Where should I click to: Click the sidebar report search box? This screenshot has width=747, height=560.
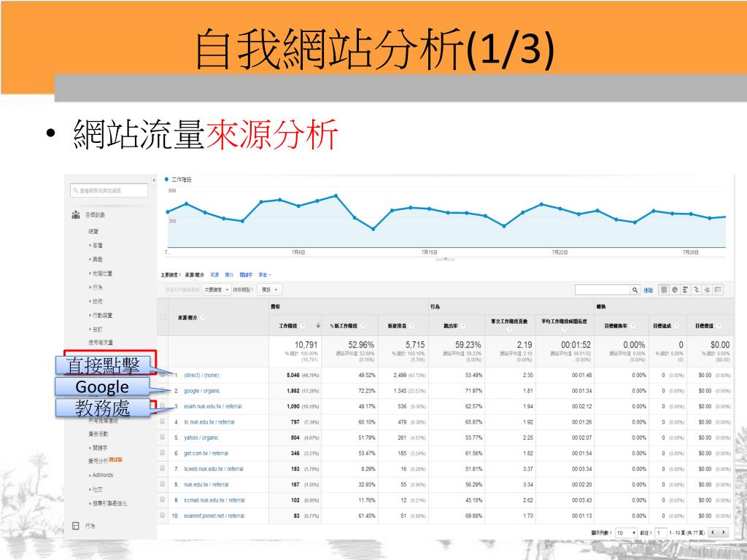(109, 190)
